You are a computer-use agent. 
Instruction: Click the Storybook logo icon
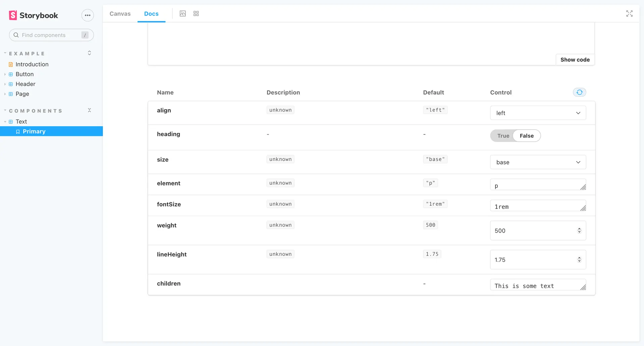point(13,15)
